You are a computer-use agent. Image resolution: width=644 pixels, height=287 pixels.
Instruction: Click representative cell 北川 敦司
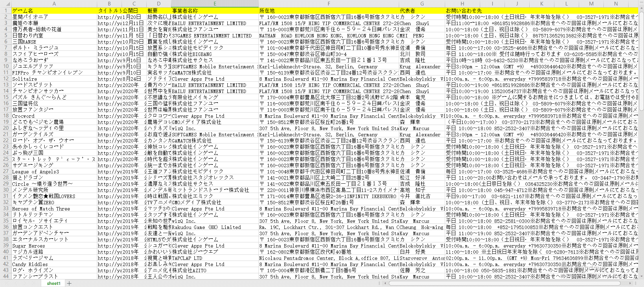(x=422, y=54)
